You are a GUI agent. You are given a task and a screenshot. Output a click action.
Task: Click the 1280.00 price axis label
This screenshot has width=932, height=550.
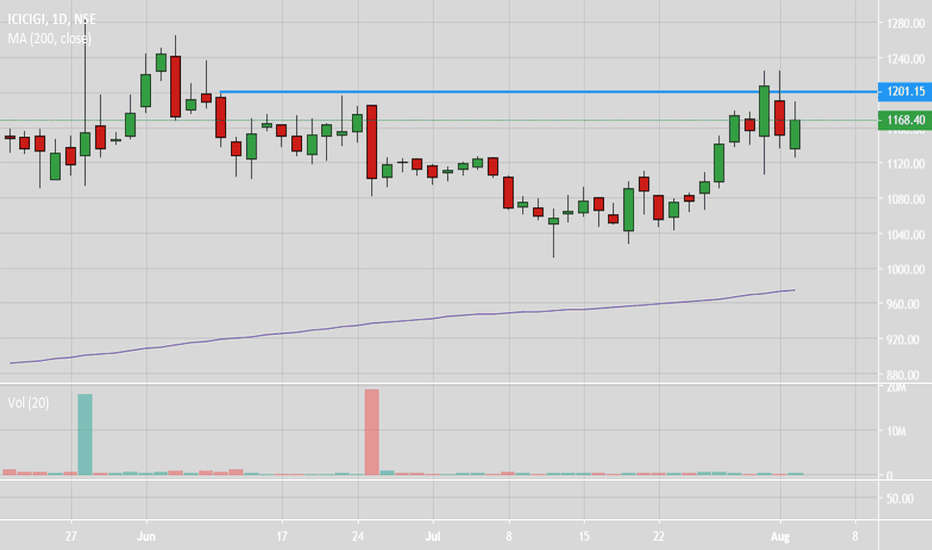[905, 24]
